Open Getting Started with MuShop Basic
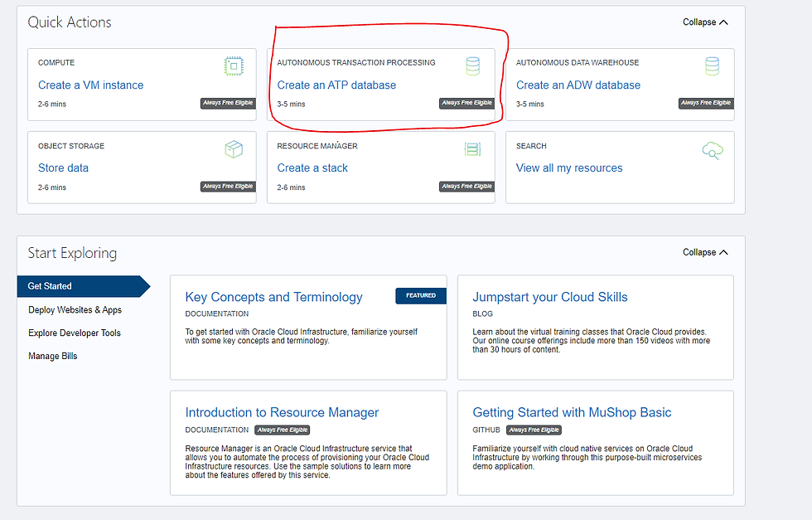 click(x=572, y=413)
